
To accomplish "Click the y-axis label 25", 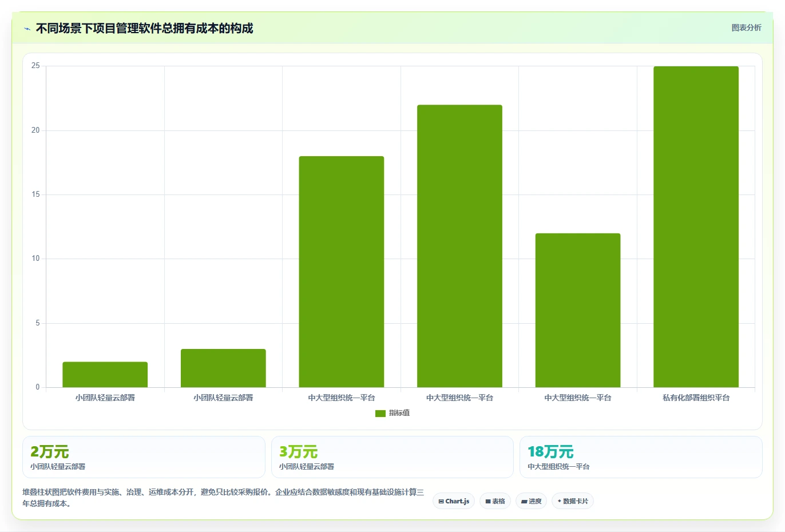I will (x=35, y=66).
